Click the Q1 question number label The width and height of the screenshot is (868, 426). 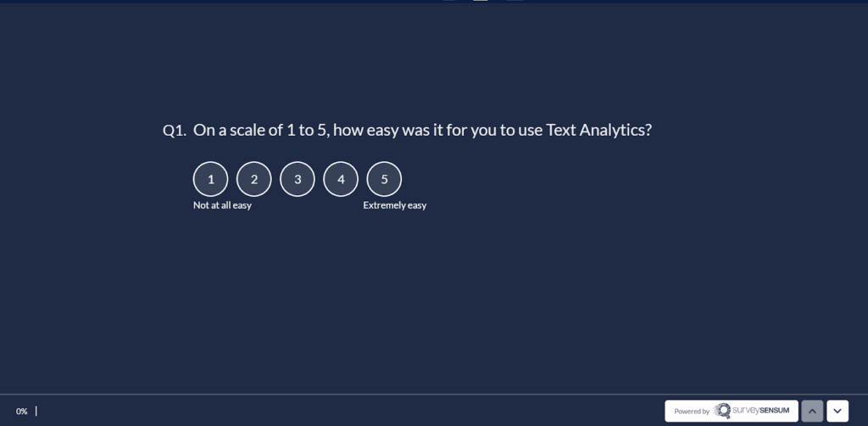click(174, 131)
